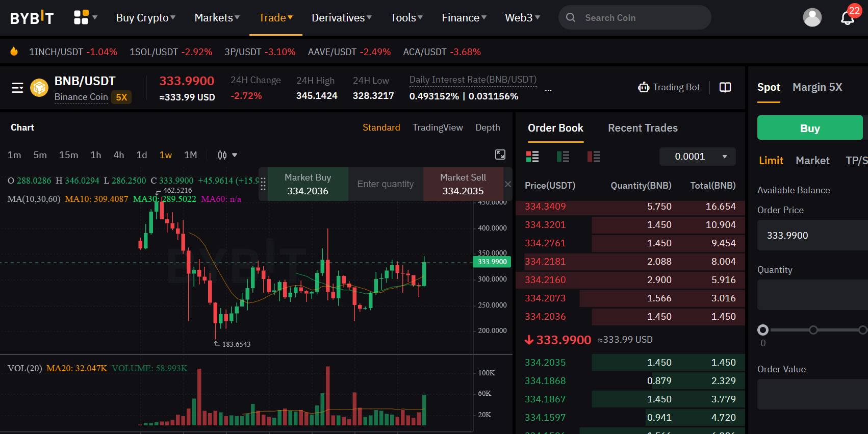Click the Bybit logo
The image size is (868, 434).
pyautogui.click(x=32, y=18)
